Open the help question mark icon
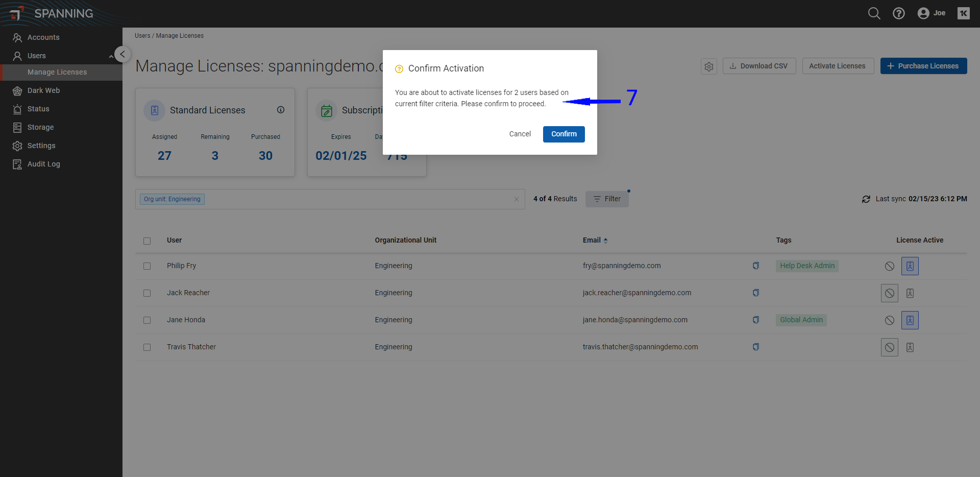 point(898,13)
